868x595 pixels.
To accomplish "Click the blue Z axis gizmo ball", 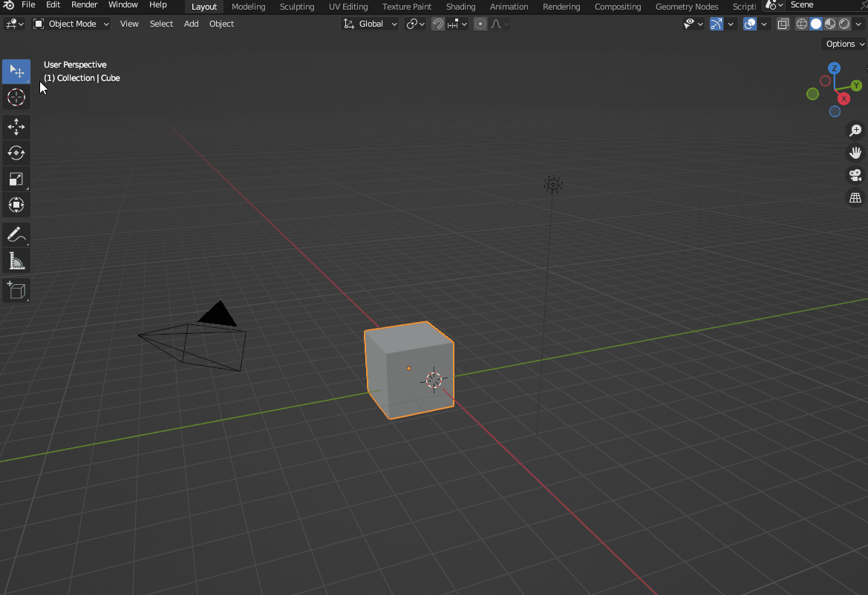I will 835,68.
